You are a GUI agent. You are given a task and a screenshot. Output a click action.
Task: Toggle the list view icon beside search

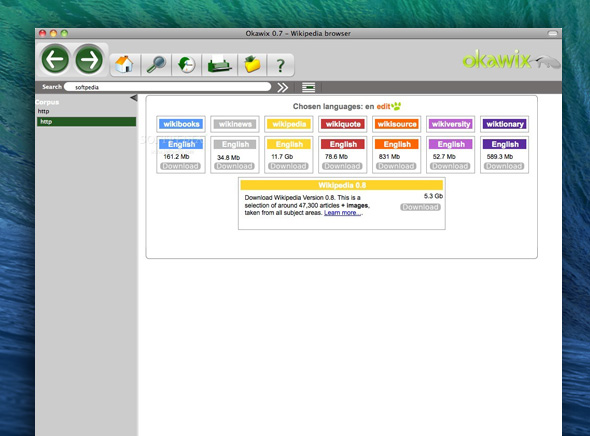coord(309,87)
